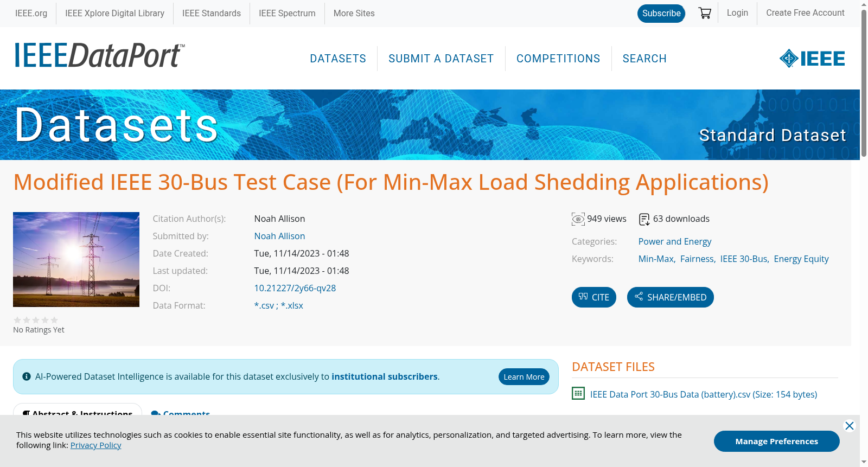Image resolution: width=868 pixels, height=467 pixels.
Task: Open the Login link
Action: [737, 12]
